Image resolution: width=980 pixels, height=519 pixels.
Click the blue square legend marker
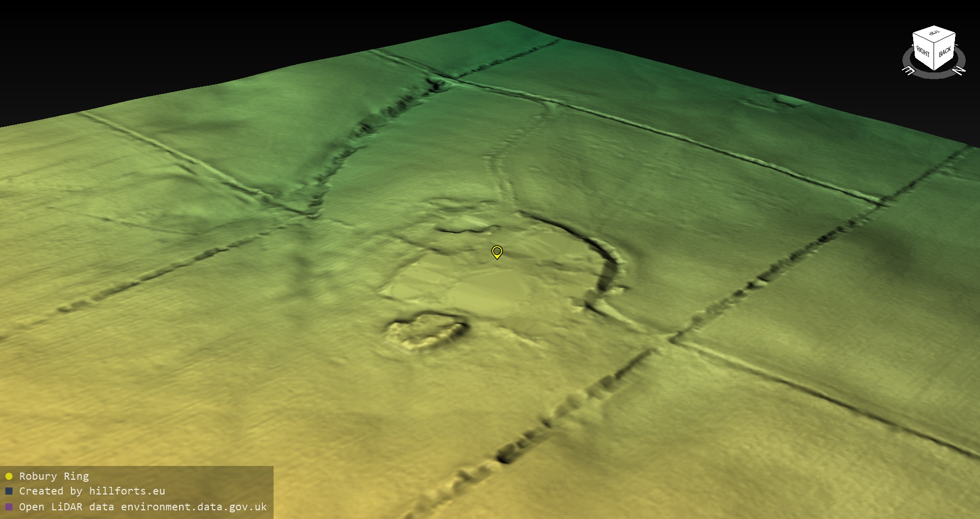pos(9,491)
